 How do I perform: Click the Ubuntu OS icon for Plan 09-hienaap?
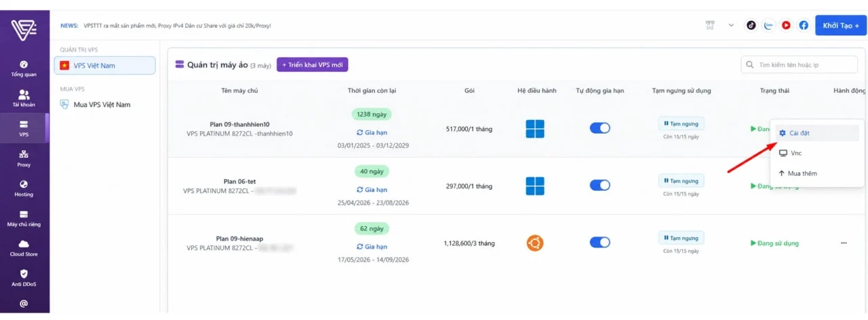pos(535,243)
